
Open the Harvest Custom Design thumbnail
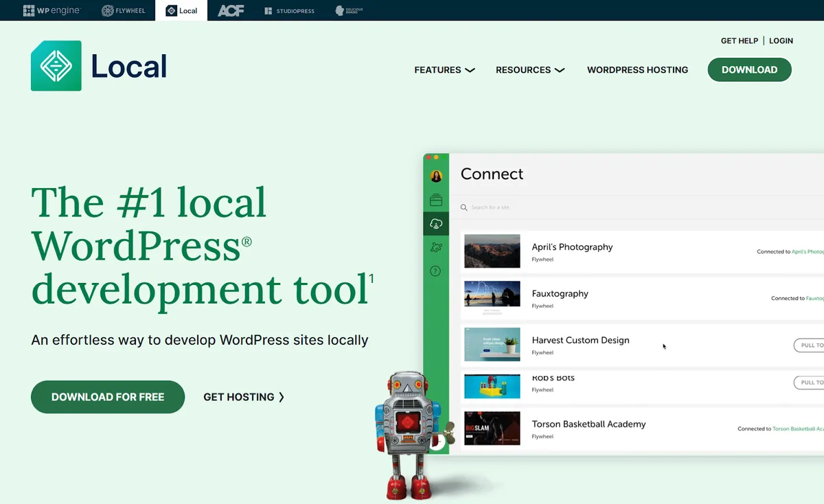(x=492, y=345)
